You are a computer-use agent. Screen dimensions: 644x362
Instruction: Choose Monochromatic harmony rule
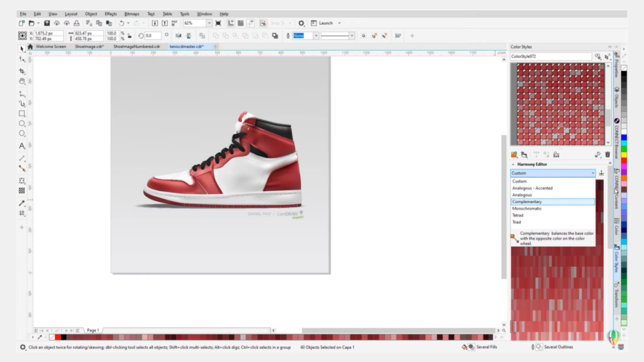[553, 209]
